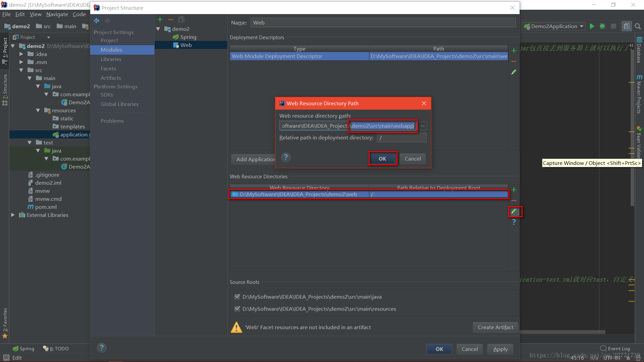644x362 pixels.
Task: Open the 6: TODO tool window
Action: [x=56, y=349]
